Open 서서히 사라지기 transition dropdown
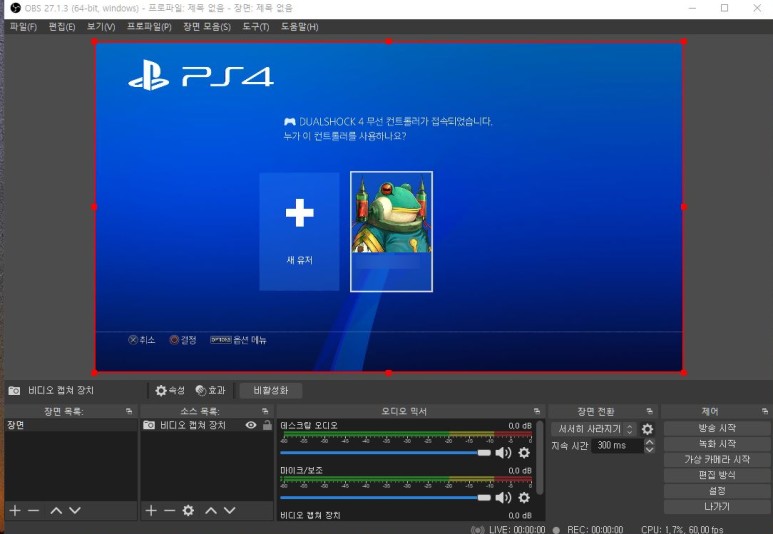This screenshot has width=773, height=534. pyautogui.click(x=594, y=429)
